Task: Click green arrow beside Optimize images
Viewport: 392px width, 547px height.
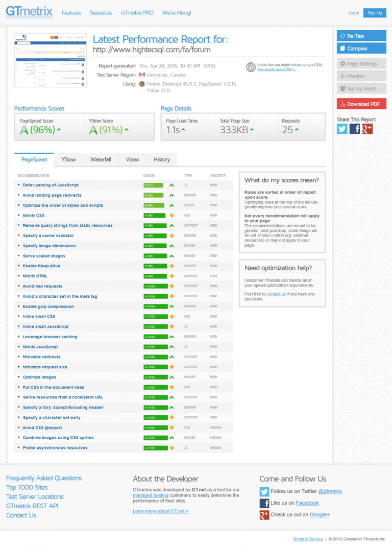Action: (x=171, y=377)
